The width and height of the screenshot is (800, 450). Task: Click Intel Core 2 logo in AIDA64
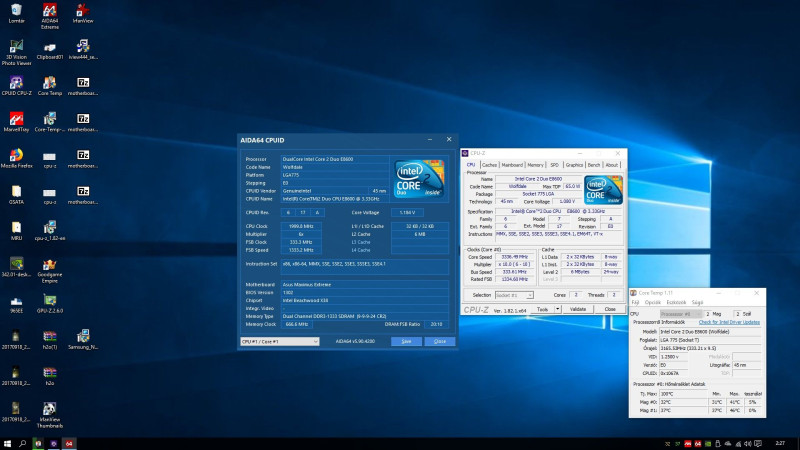point(419,179)
